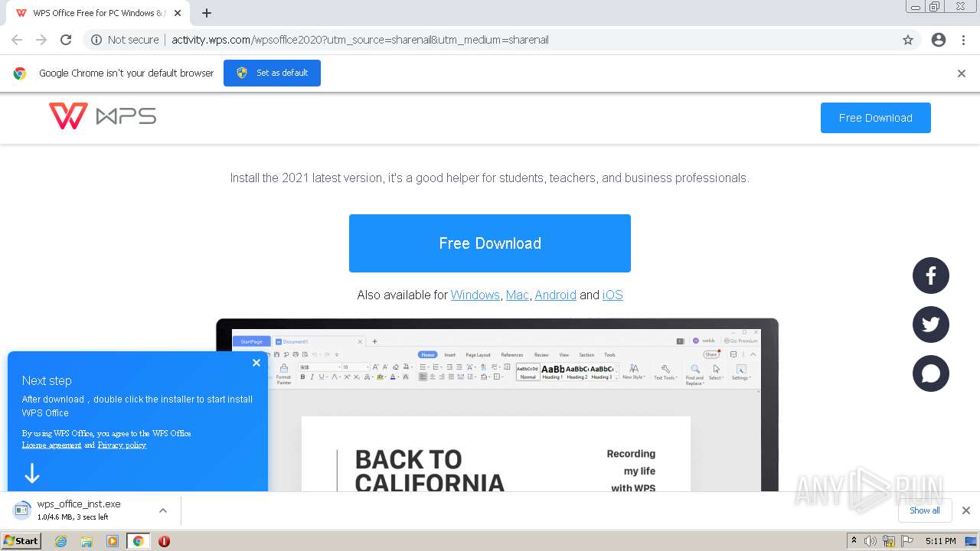Screen dimensions: 980x551
Task: Share the page on Facebook
Action: 931,275
